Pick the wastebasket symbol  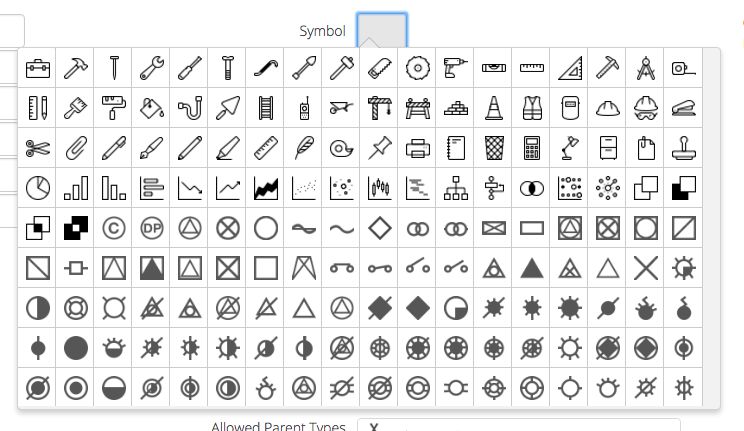pyautogui.click(x=493, y=148)
